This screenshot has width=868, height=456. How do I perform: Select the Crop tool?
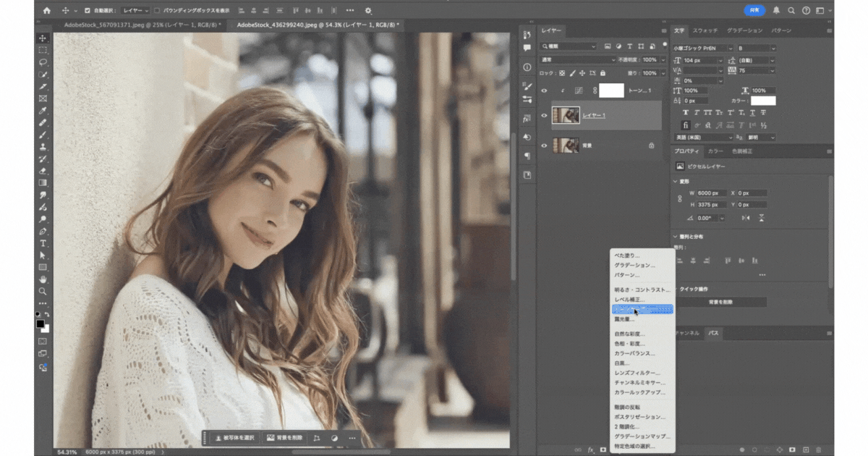click(43, 86)
